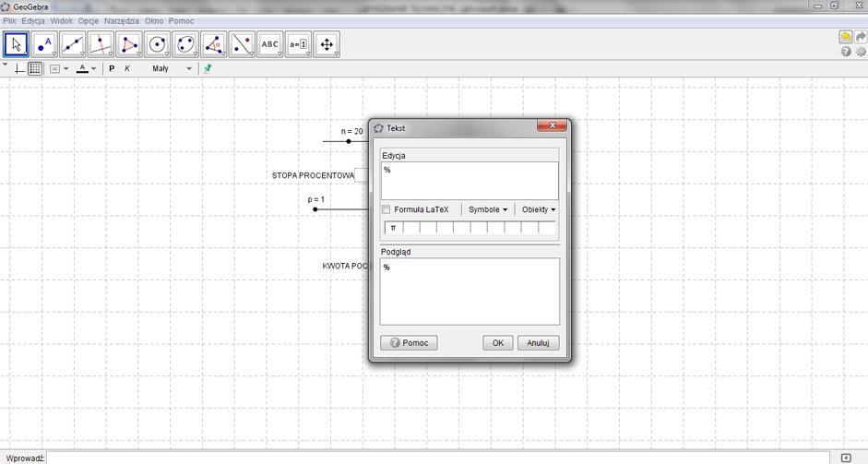Open the Opcje menu

click(x=88, y=21)
